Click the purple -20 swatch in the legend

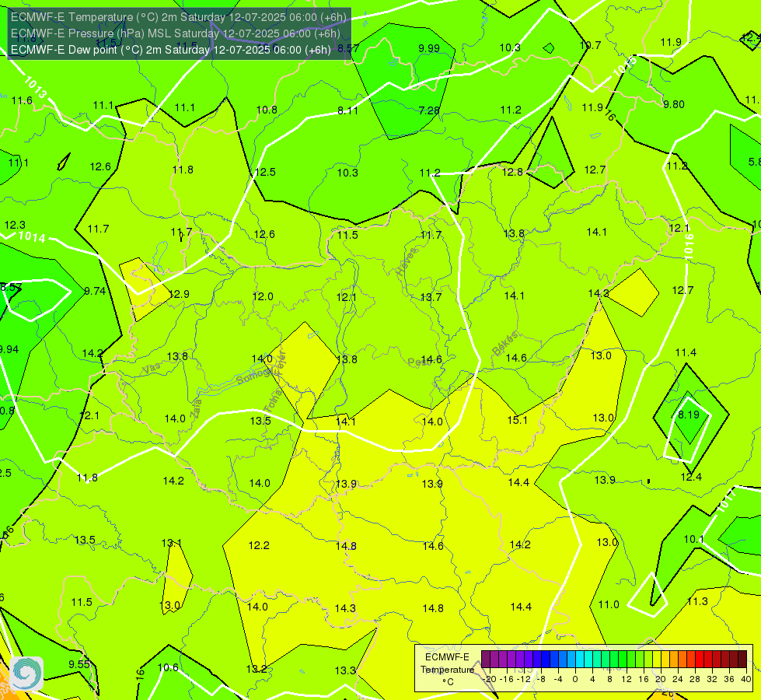[x=485, y=660]
